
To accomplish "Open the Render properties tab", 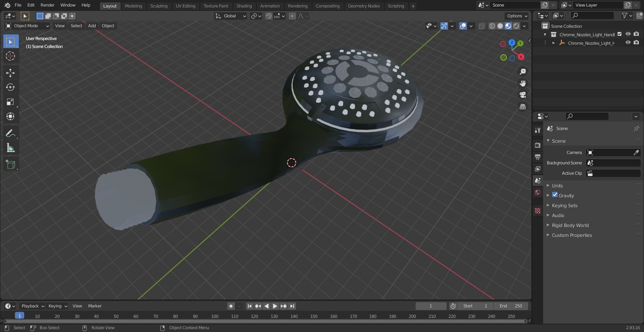I will (x=537, y=145).
